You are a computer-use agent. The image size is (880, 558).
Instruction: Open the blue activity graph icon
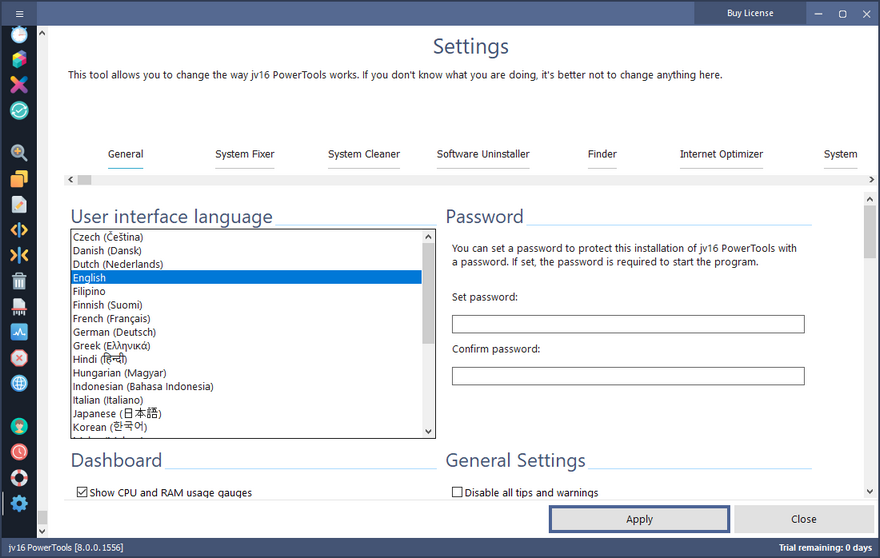[19, 332]
